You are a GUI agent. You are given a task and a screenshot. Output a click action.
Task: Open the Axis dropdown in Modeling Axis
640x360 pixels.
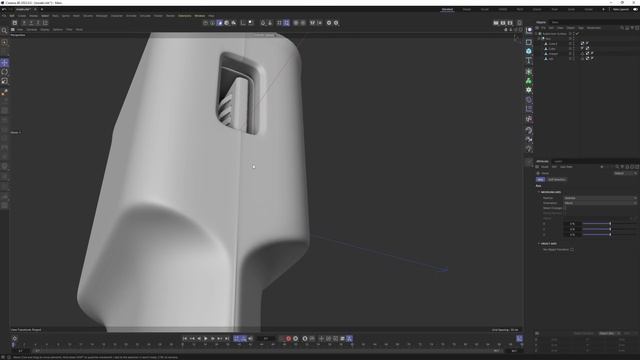[x=600, y=198]
